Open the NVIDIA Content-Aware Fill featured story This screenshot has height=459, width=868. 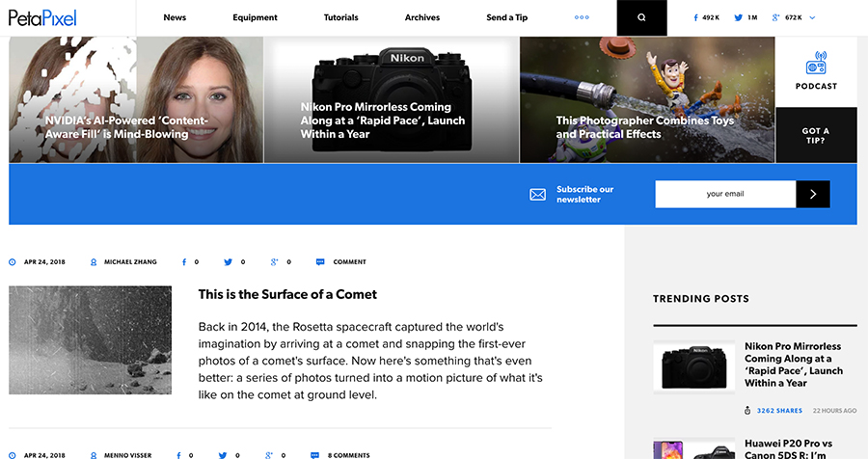136,99
